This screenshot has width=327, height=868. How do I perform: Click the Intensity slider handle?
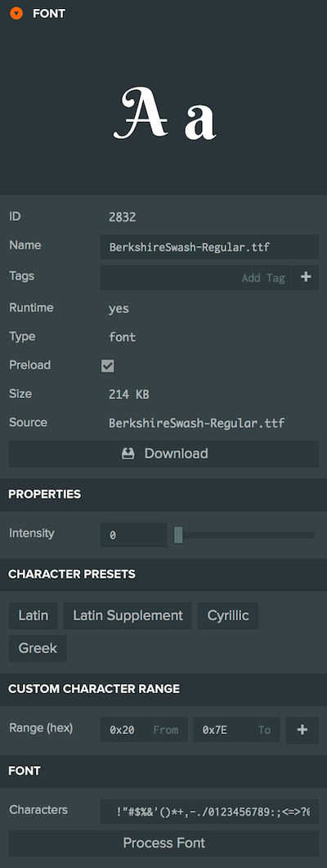pyautogui.click(x=178, y=535)
